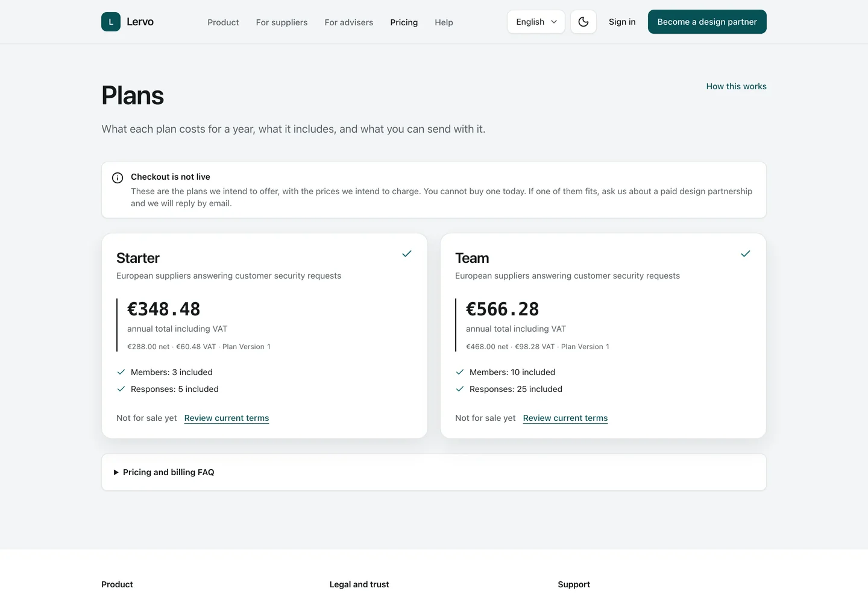The height and width of the screenshot is (603, 868).
Task: Click the checkmark icon on the Team card
Action: (746, 254)
